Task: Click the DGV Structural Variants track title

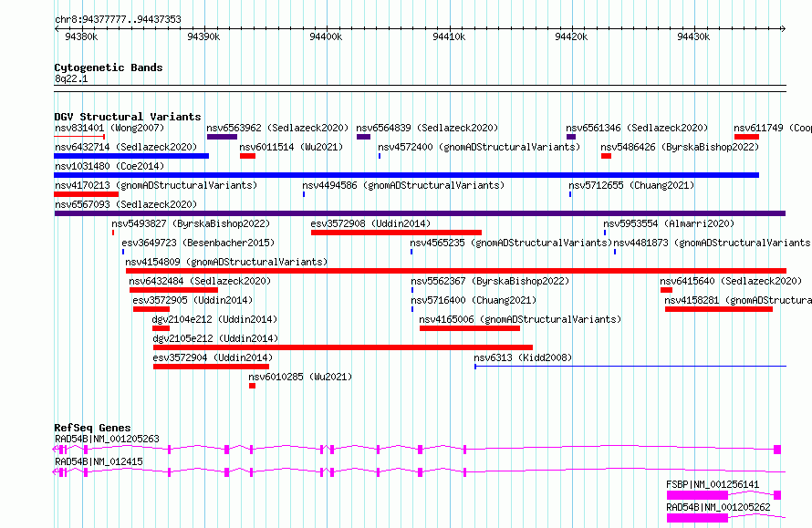Action: tap(128, 117)
